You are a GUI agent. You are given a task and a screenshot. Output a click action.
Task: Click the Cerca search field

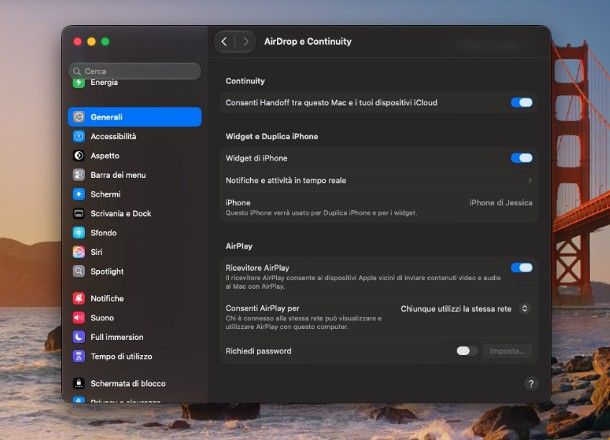[x=135, y=71]
